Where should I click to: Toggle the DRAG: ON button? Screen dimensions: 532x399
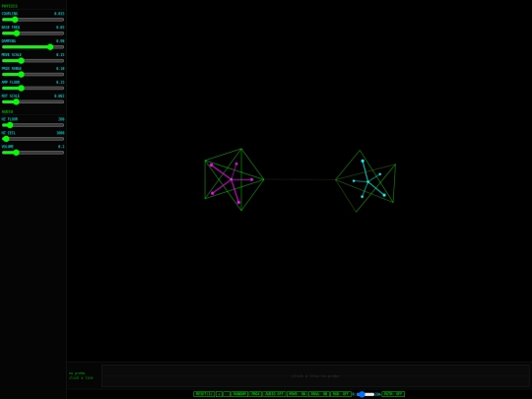[319, 394]
